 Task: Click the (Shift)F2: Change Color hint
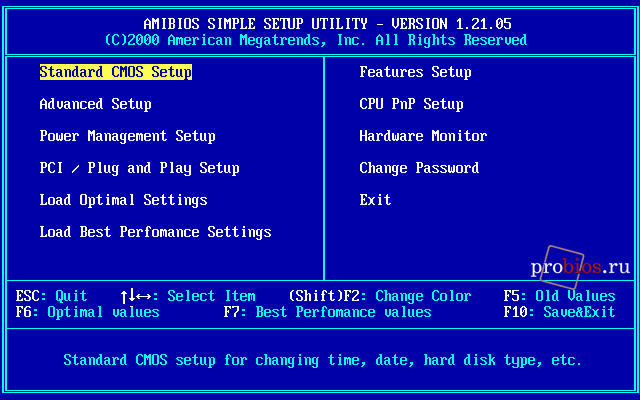click(380, 296)
